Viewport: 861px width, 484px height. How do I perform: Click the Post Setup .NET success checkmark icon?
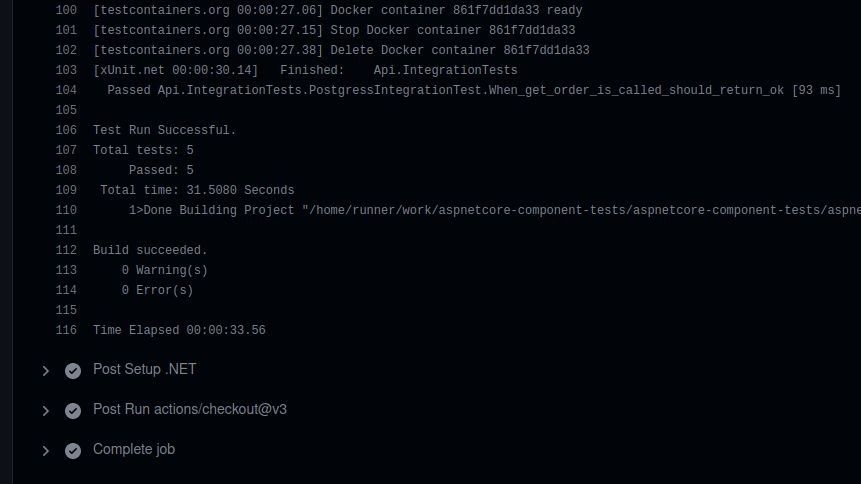(73, 371)
